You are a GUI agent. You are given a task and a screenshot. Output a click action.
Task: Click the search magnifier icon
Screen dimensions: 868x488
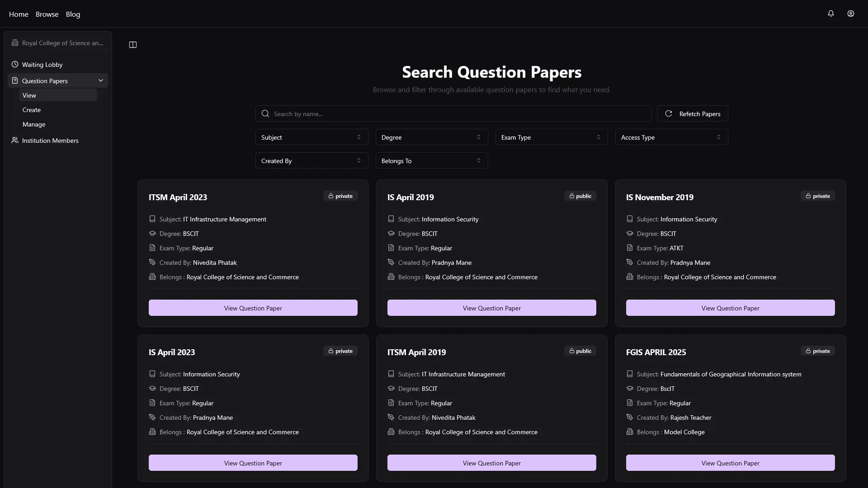(x=265, y=114)
